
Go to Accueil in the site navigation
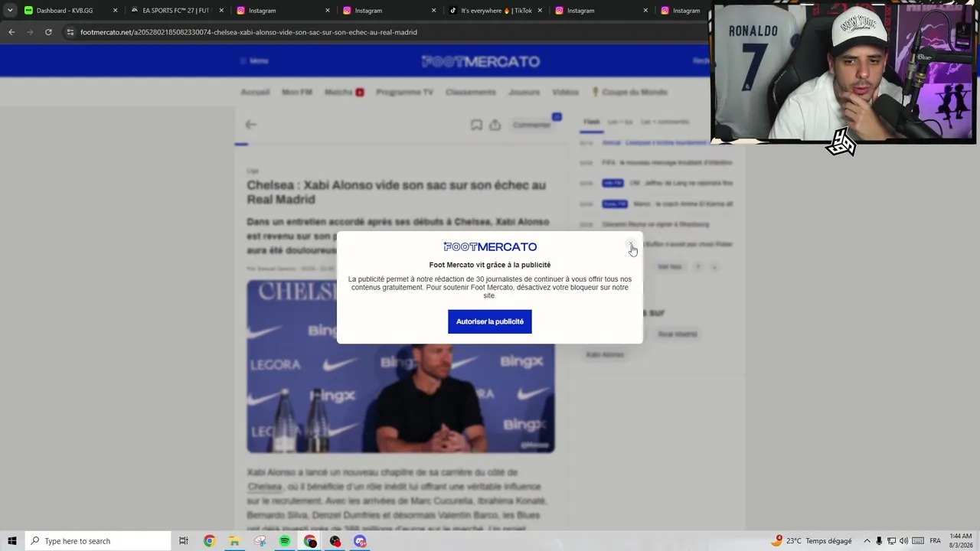pos(255,92)
